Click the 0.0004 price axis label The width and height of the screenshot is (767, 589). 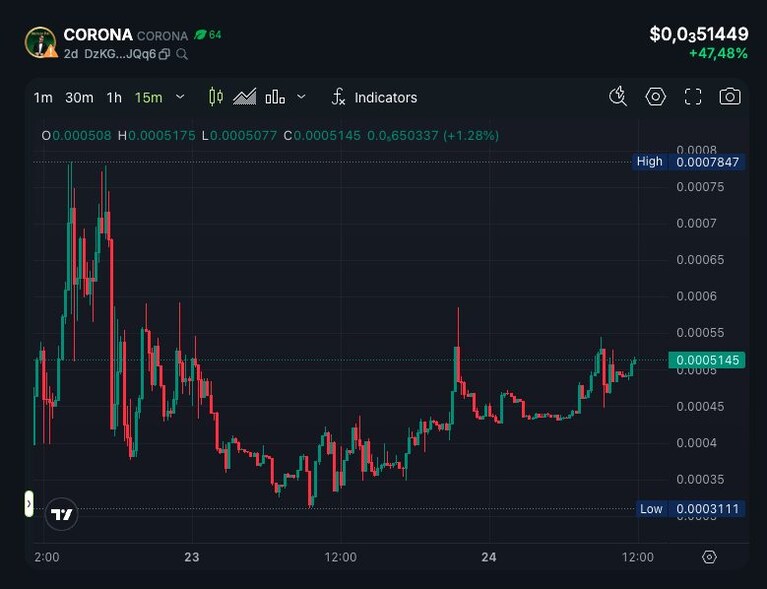(x=697, y=442)
